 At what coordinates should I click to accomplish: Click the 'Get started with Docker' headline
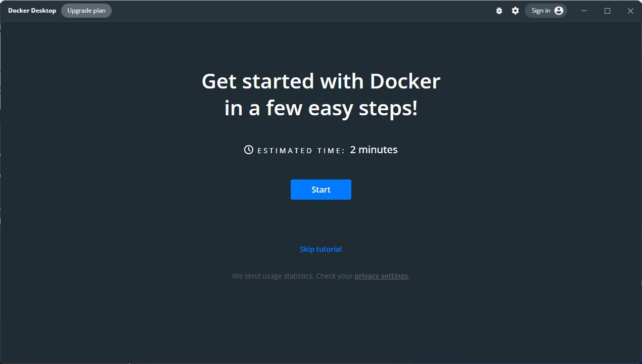point(320,81)
